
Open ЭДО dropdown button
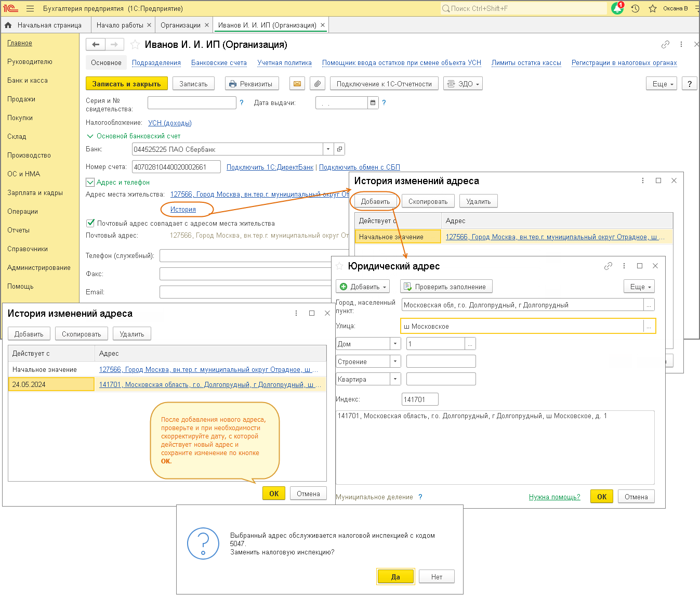coord(463,84)
